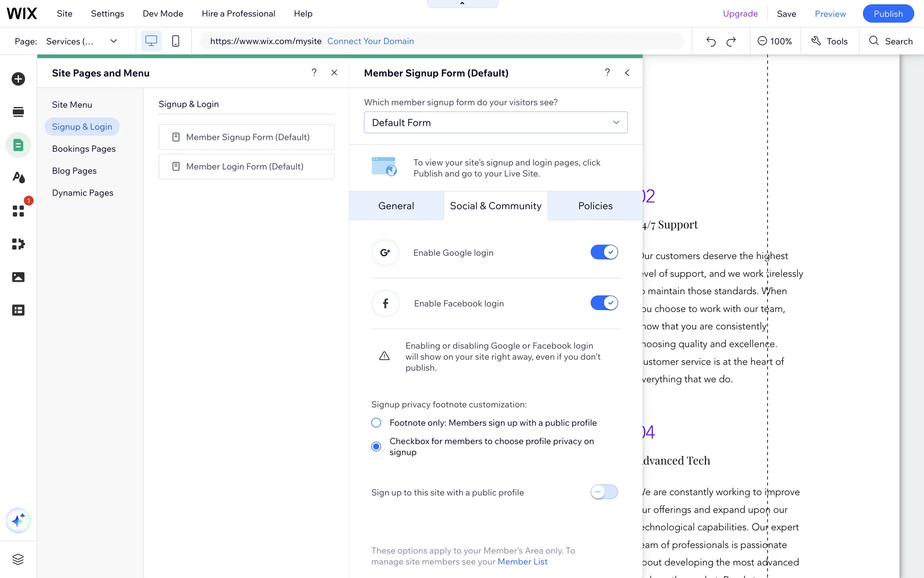Viewport: 924px width, 578px height.
Task: Click the Layers icon at the bottom left
Action: click(x=18, y=559)
